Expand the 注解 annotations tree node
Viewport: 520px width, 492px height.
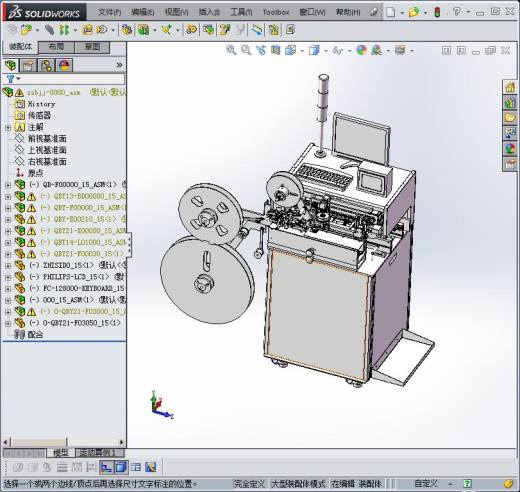[x=8, y=127]
